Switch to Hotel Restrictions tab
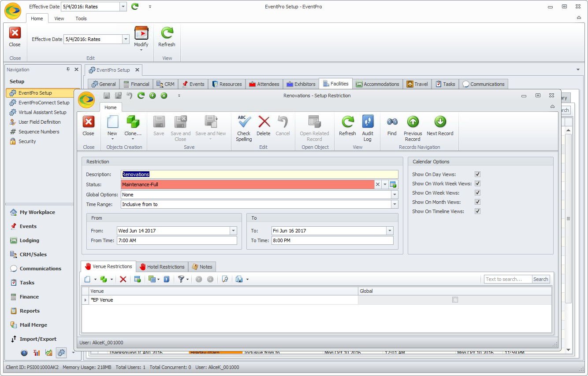 (162, 267)
